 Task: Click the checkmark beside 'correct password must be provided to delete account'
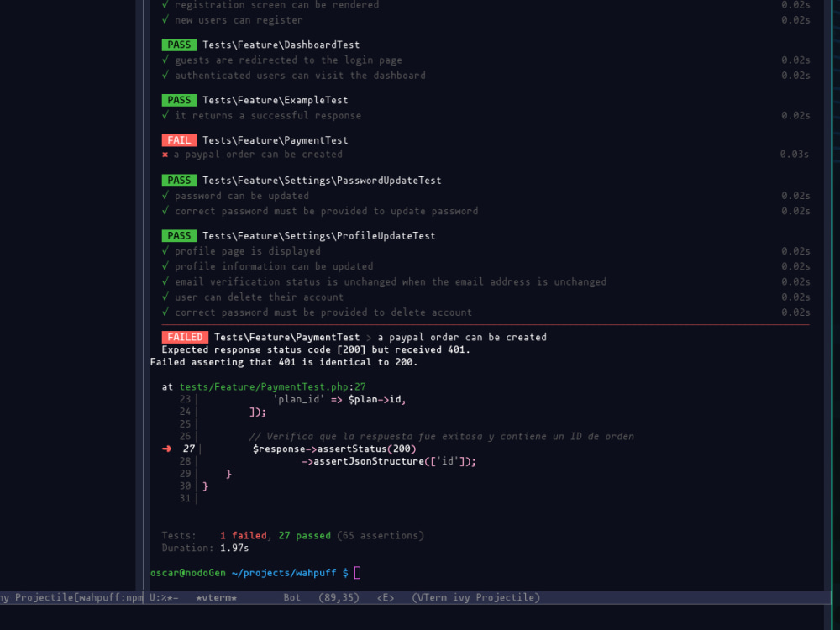pyautogui.click(x=165, y=312)
